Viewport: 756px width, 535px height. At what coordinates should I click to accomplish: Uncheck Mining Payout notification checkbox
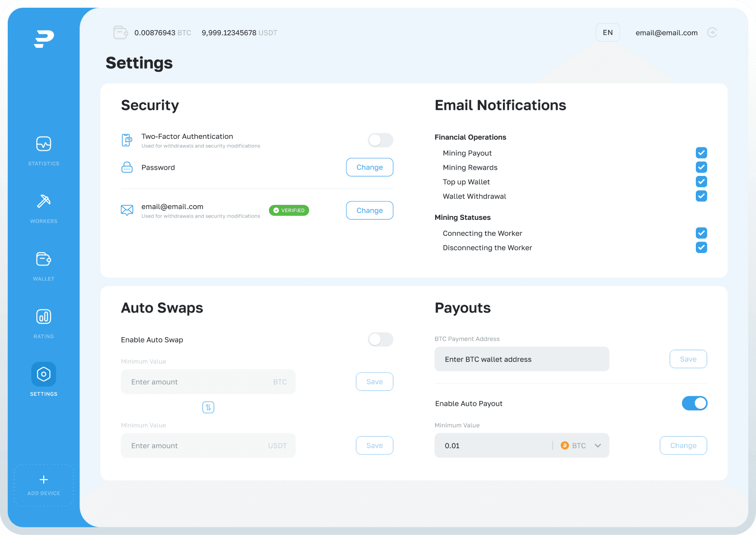[701, 153]
